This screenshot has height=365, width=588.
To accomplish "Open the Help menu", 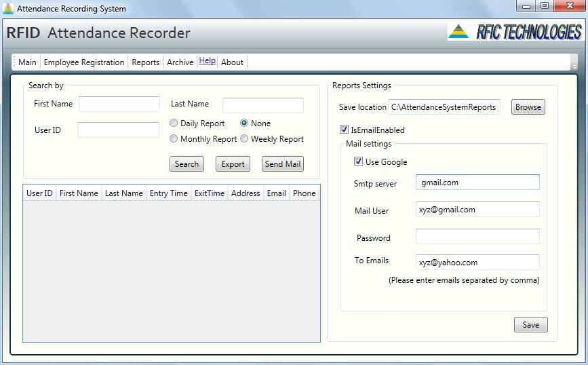I will click(x=207, y=61).
